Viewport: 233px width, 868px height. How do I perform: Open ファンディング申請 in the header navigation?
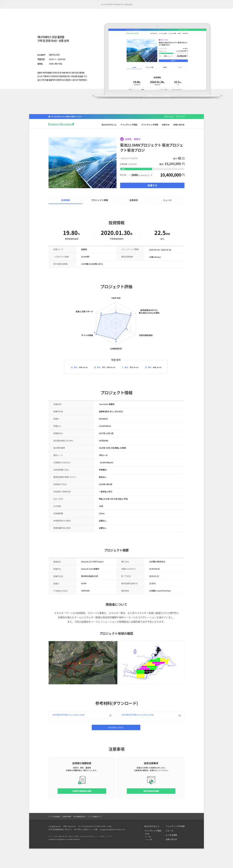click(x=149, y=125)
